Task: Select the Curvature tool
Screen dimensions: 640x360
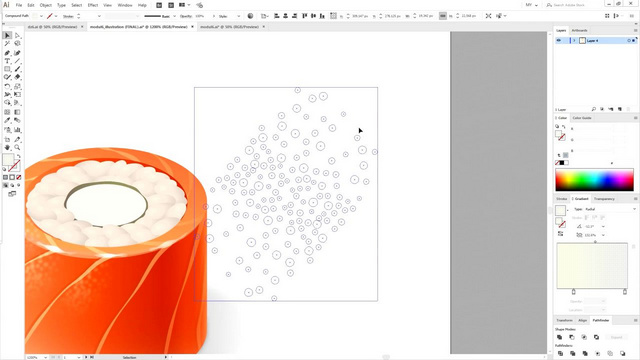Action: coord(17,53)
